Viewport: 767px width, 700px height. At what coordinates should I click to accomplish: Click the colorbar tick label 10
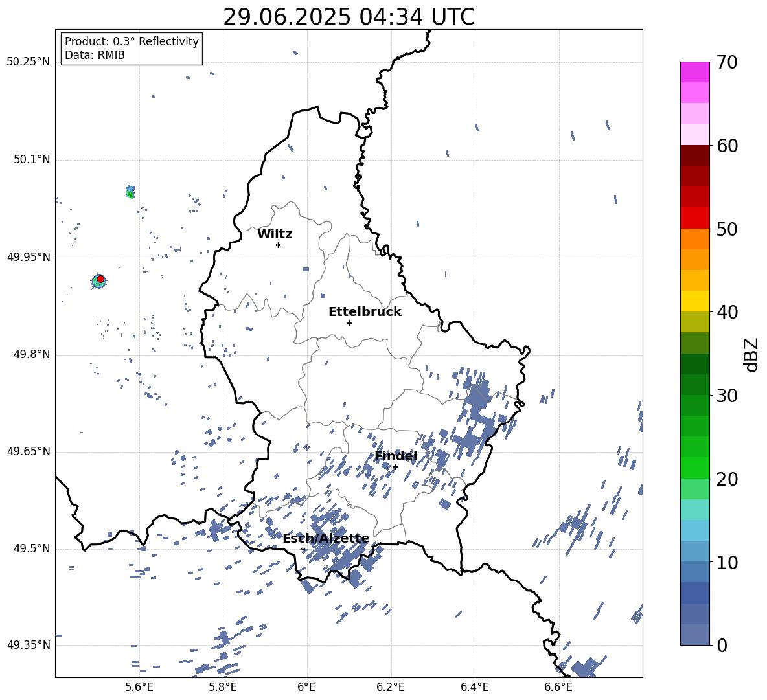[x=727, y=562]
